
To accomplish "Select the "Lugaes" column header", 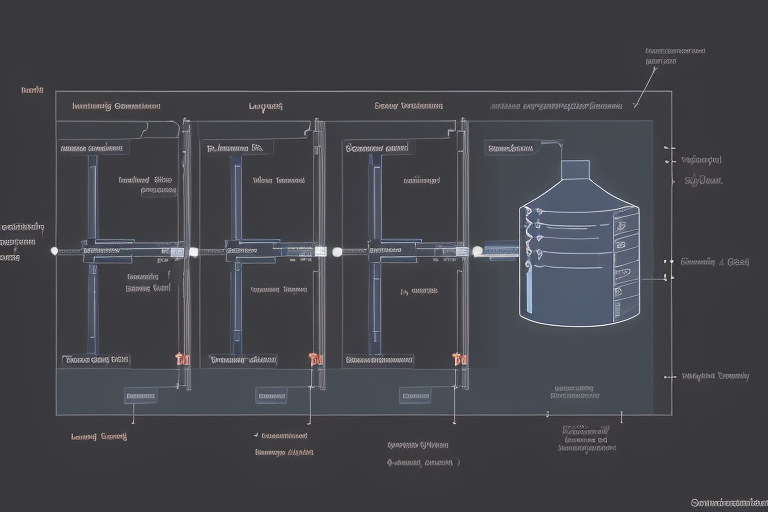I will 265,105.
